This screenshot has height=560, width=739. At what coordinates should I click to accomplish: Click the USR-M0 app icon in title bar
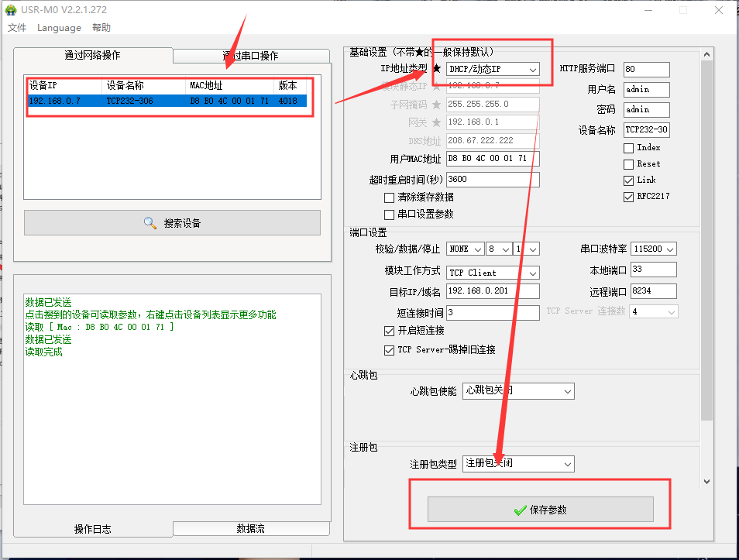(11, 10)
